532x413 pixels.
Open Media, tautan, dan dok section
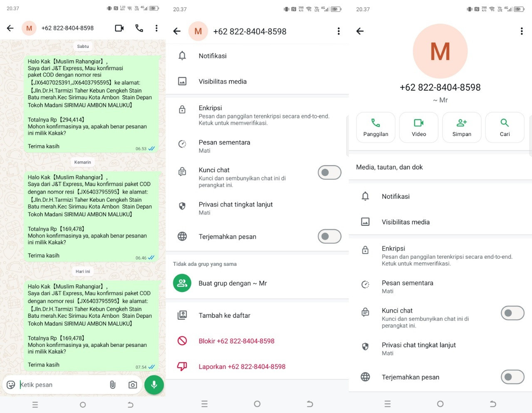tap(440, 167)
